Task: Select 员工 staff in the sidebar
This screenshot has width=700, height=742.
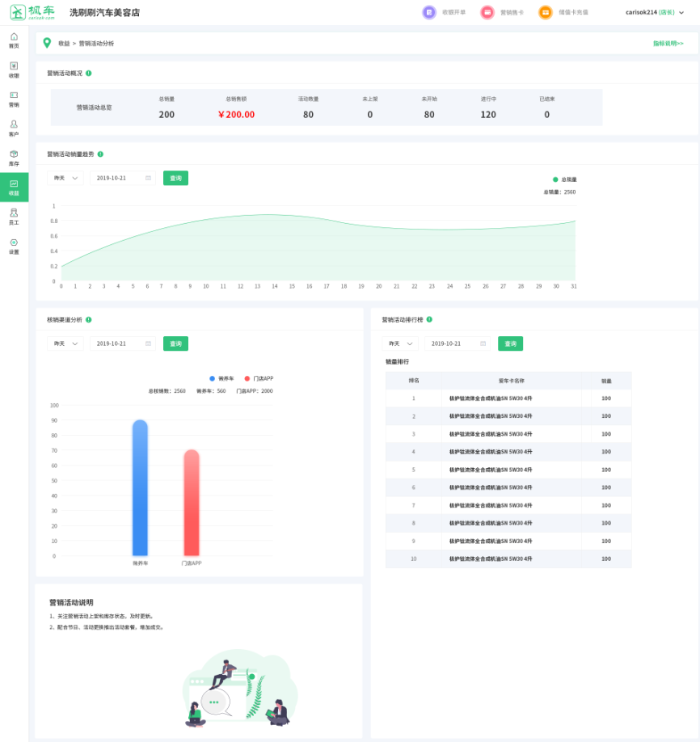Action: tap(14, 217)
